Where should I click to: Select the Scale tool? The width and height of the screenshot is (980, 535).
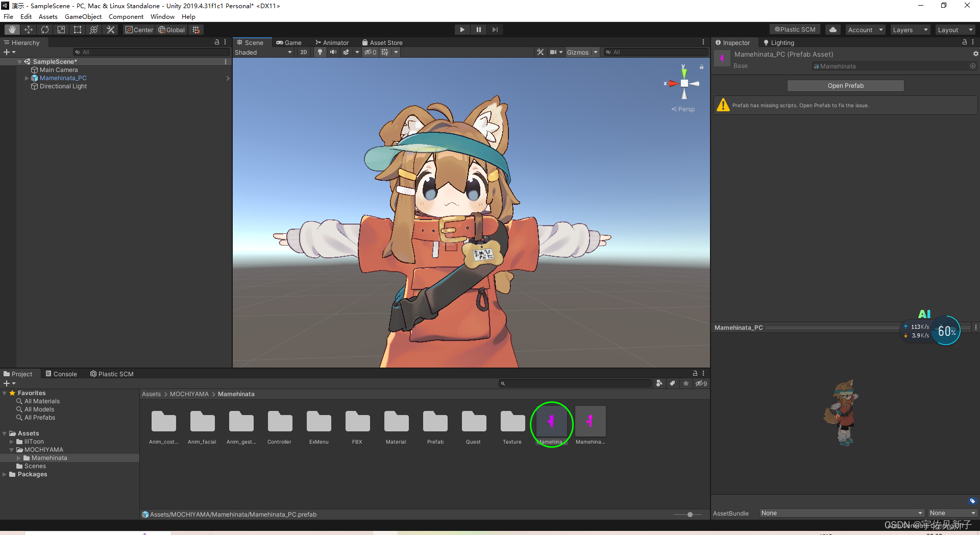point(61,29)
